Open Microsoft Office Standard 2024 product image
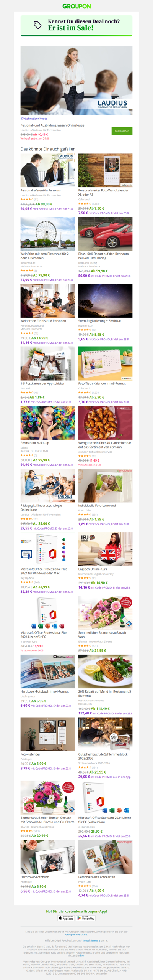Screen dimensions: 153x980 105,797
